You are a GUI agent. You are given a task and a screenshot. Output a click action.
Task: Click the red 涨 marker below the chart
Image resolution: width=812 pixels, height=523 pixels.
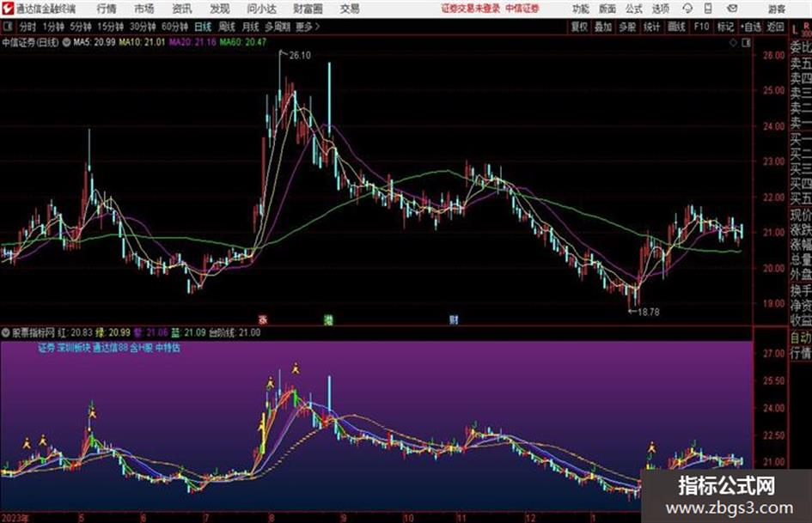(263, 320)
